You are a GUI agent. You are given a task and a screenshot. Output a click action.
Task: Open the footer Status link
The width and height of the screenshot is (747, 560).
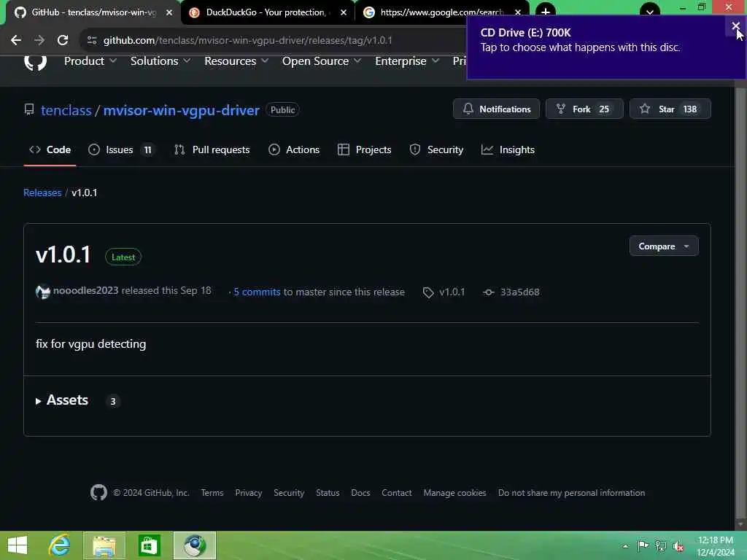pyautogui.click(x=328, y=493)
